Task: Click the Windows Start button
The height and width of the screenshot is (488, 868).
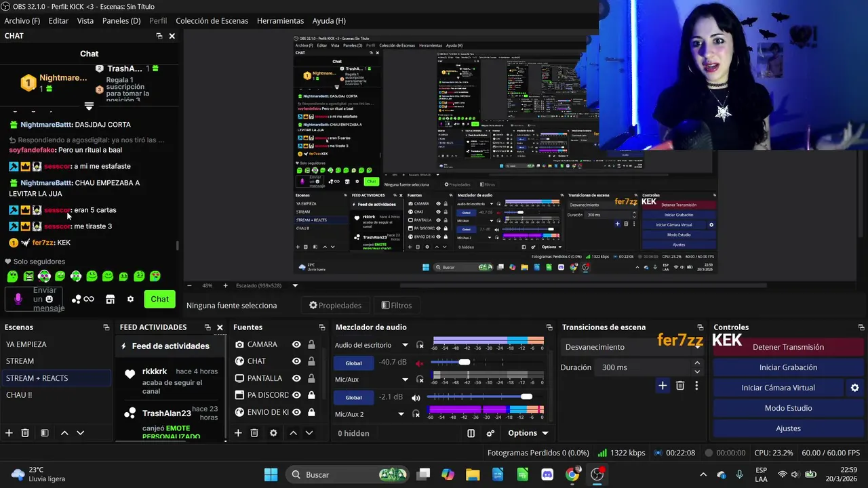Action: point(271,474)
